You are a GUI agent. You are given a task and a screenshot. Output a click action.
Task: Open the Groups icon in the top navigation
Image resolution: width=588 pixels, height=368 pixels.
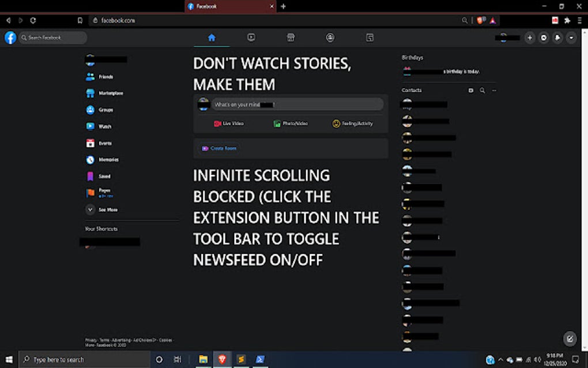pos(330,37)
